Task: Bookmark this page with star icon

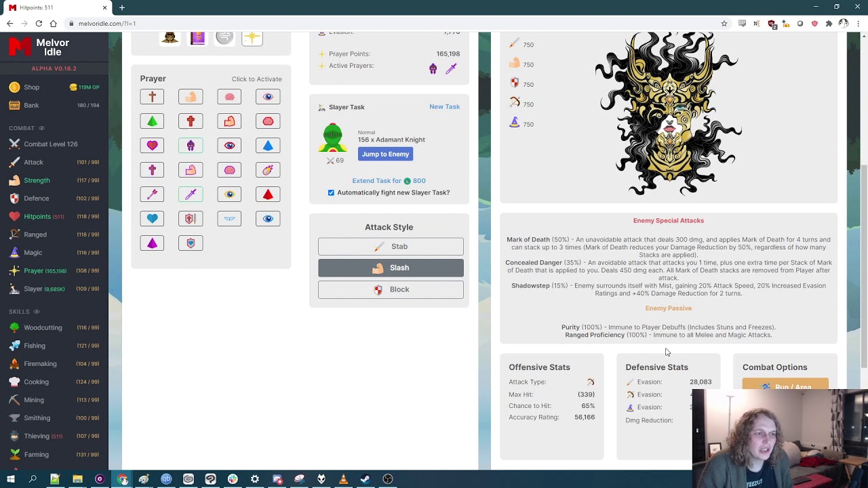Action: tap(724, 24)
